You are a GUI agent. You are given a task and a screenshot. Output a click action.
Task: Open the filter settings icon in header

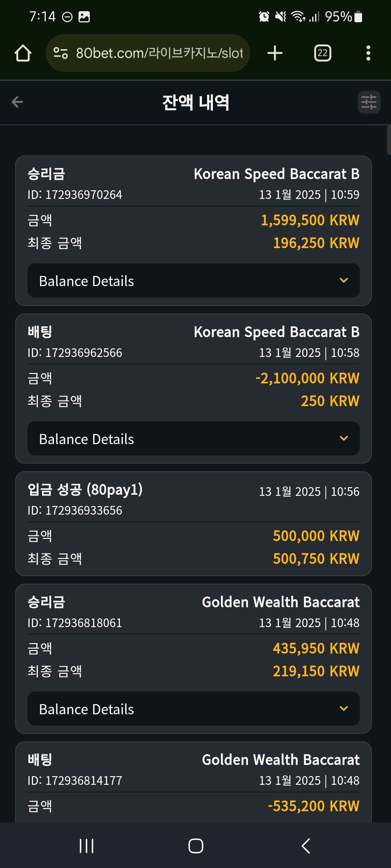click(x=369, y=102)
